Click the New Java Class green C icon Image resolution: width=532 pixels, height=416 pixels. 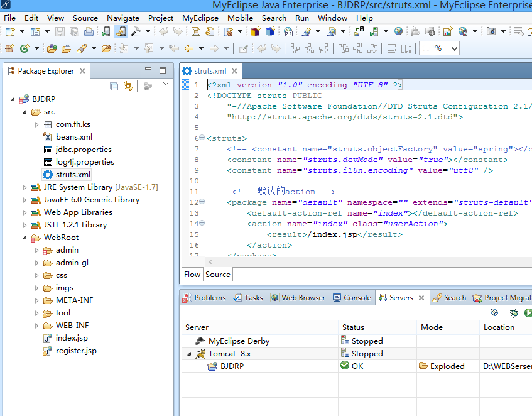click(x=24, y=48)
